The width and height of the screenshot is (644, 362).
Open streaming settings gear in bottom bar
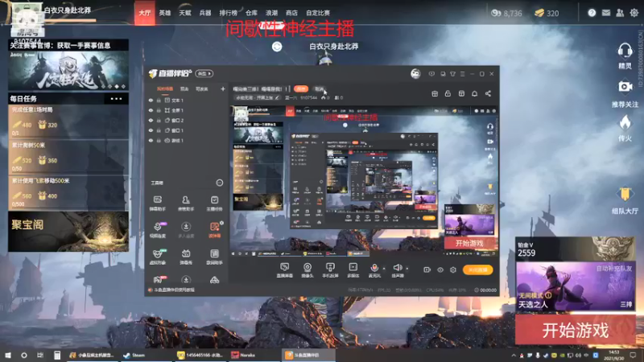point(453,270)
